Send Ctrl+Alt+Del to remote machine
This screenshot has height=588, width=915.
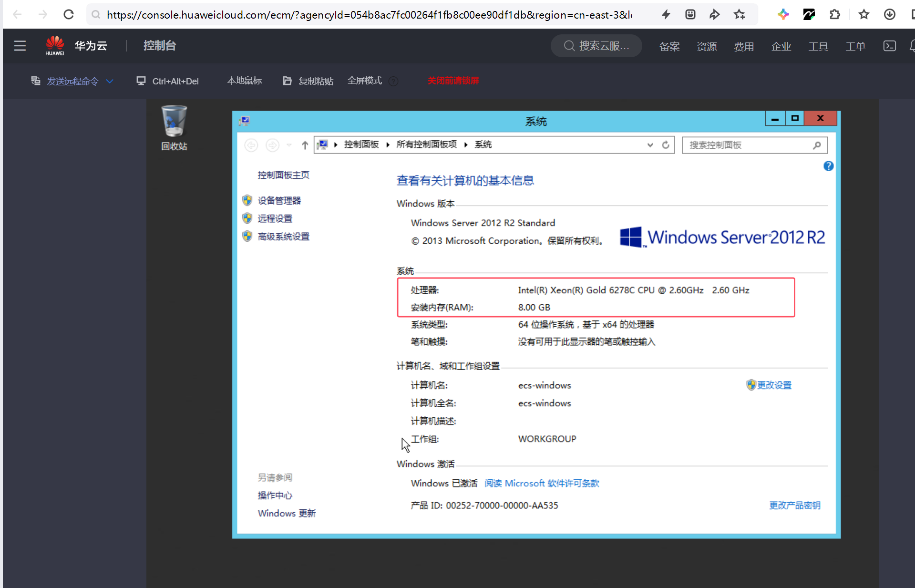167,81
